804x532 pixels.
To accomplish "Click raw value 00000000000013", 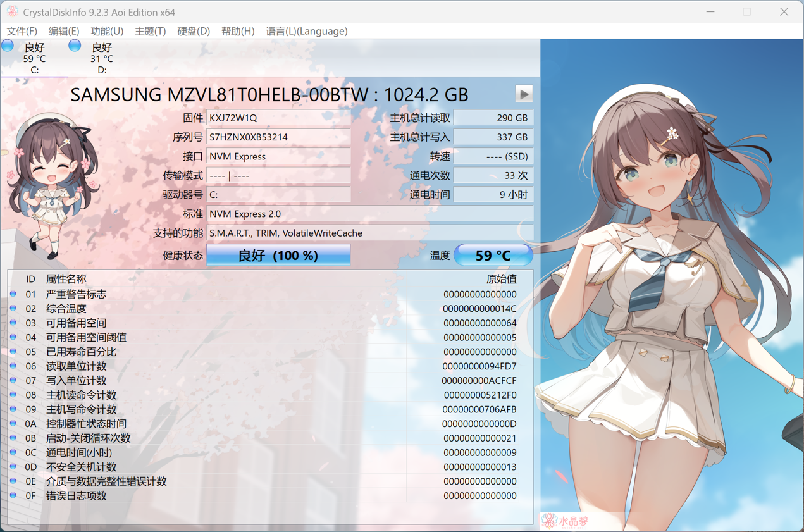I will point(479,467).
